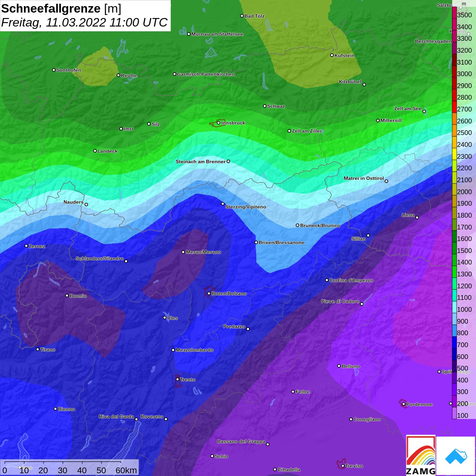
Task: Click the Brixen/Bressanone label
Action: tap(282, 242)
